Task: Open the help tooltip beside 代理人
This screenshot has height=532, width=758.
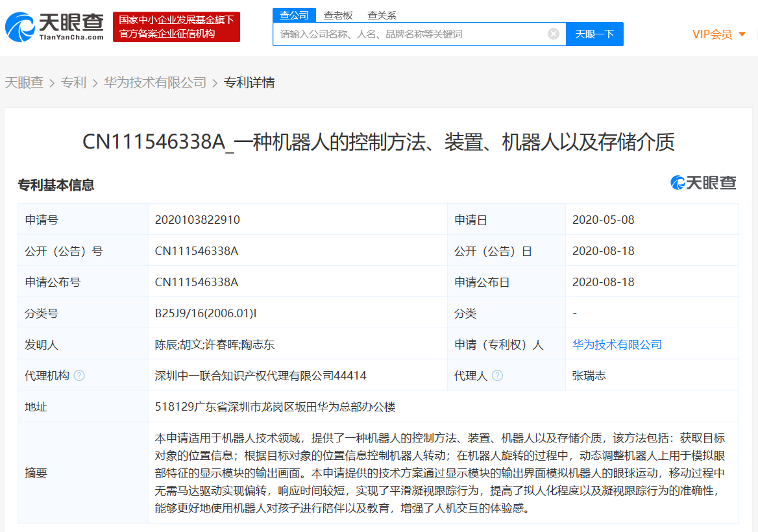Action: (497, 376)
